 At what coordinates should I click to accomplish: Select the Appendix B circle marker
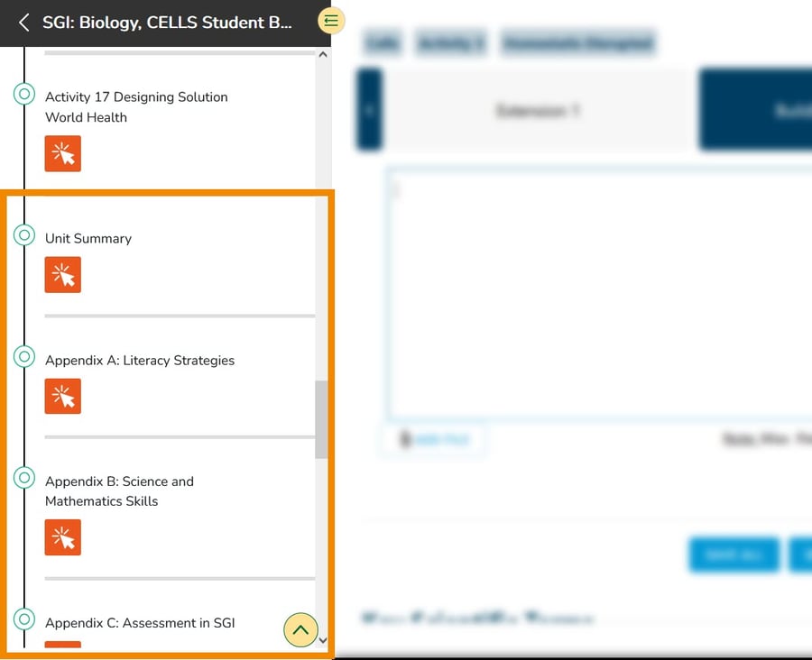[x=24, y=478]
